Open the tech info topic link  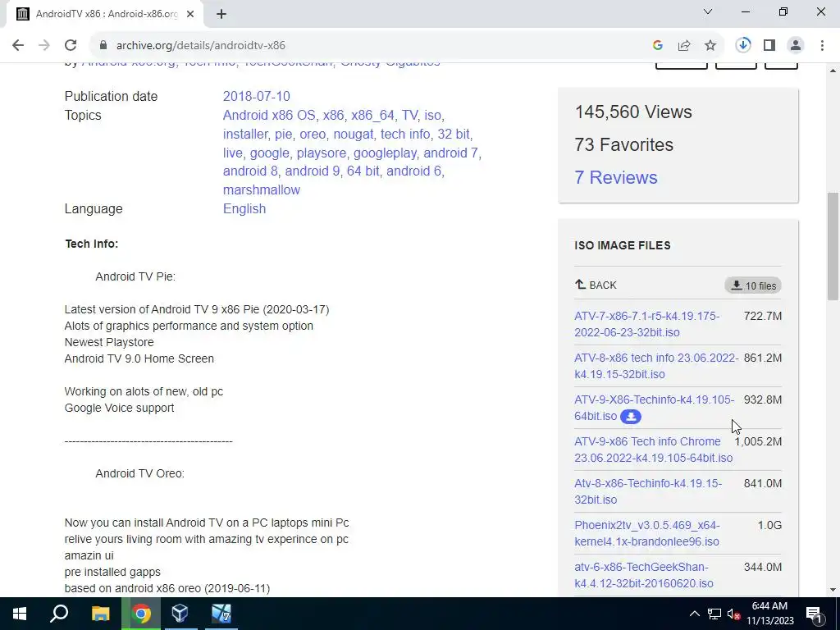405,134
